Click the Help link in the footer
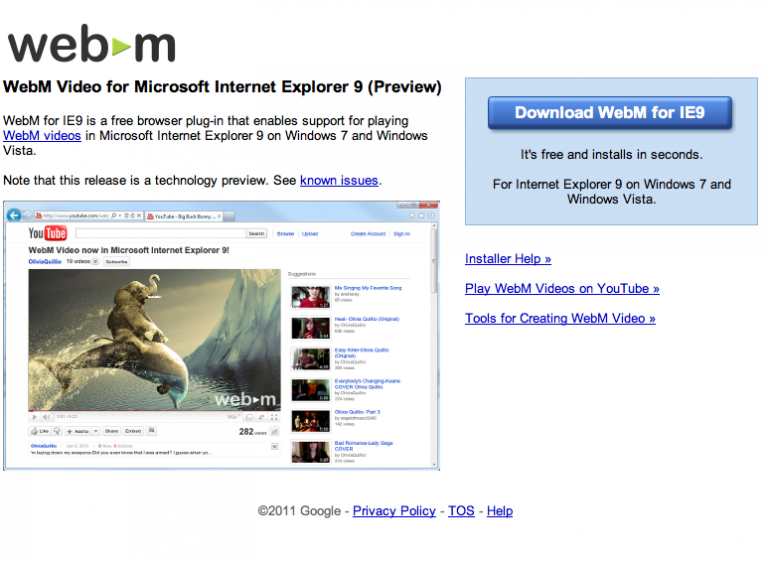768x562 pixels. tap(500, 511)
